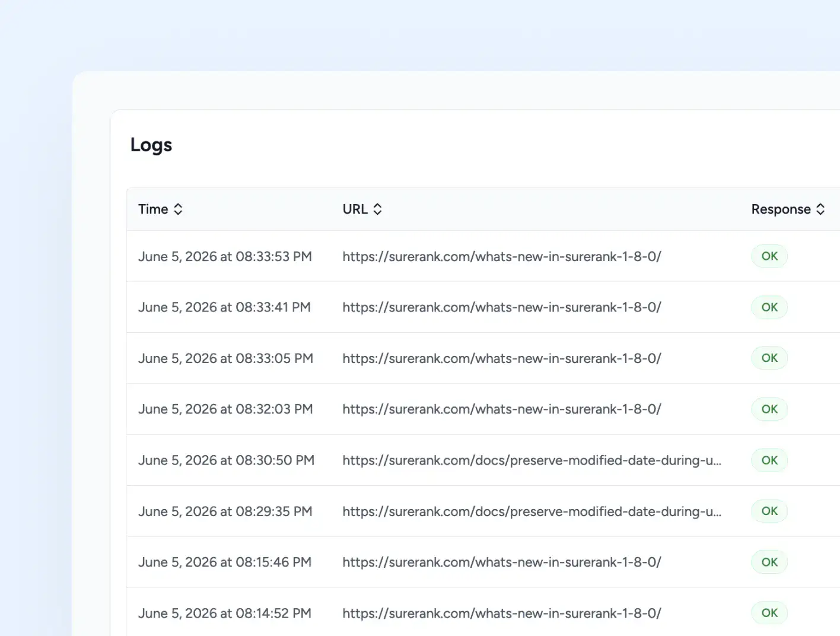Select timestamp June 5, 2026 at 08:33:53 PM
Image resolution: width=840 pixels, height=636 pixels.
point(225,256)
